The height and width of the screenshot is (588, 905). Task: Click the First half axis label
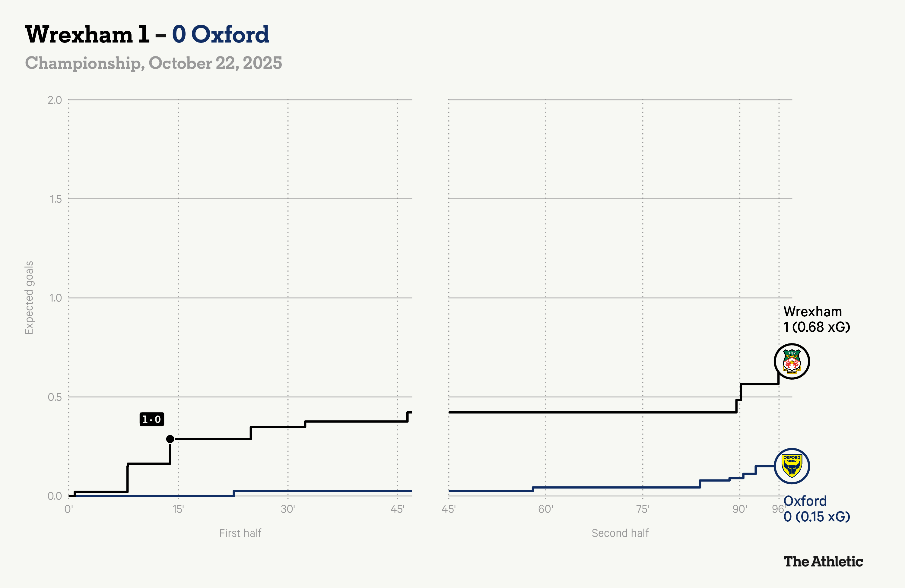(x=240, y=533)
